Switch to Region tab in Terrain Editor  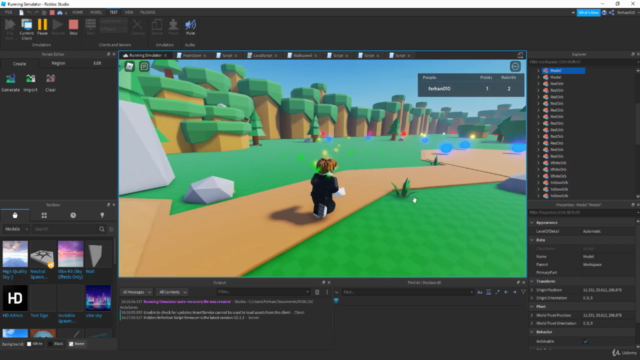pos(58,63)
